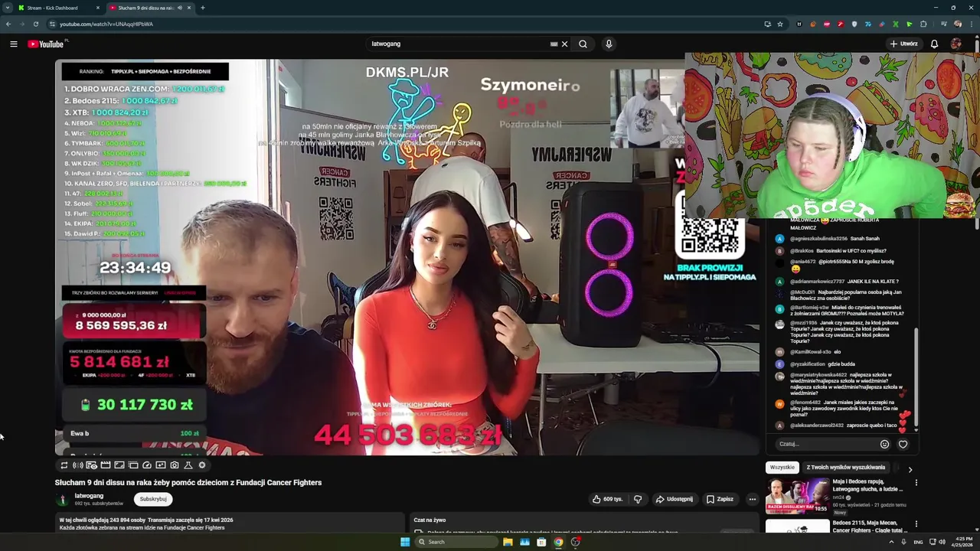This screenshot has width=980, height=551.
Task: Dislike the video with thumbs-down
Action: (637, 499)
